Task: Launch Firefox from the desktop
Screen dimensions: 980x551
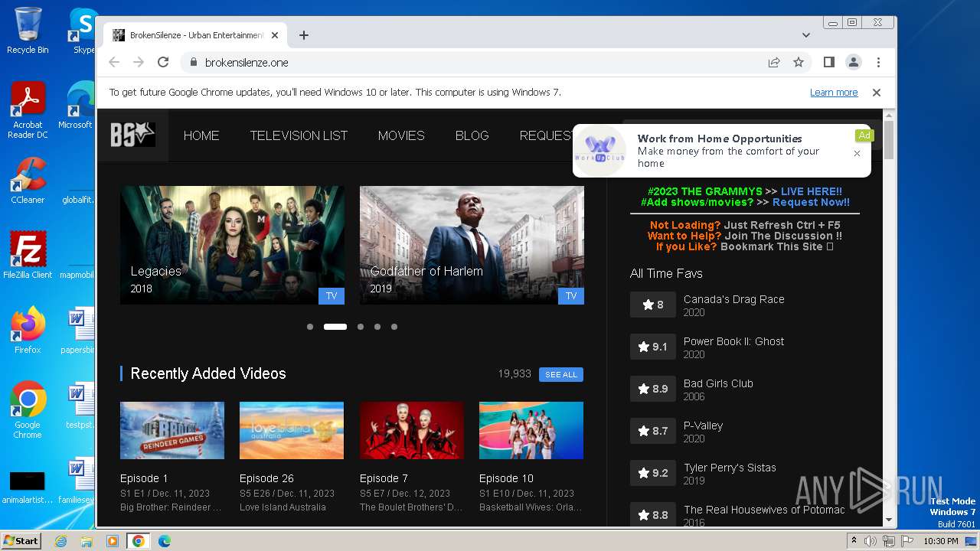Action: click(x=28, y=331)
